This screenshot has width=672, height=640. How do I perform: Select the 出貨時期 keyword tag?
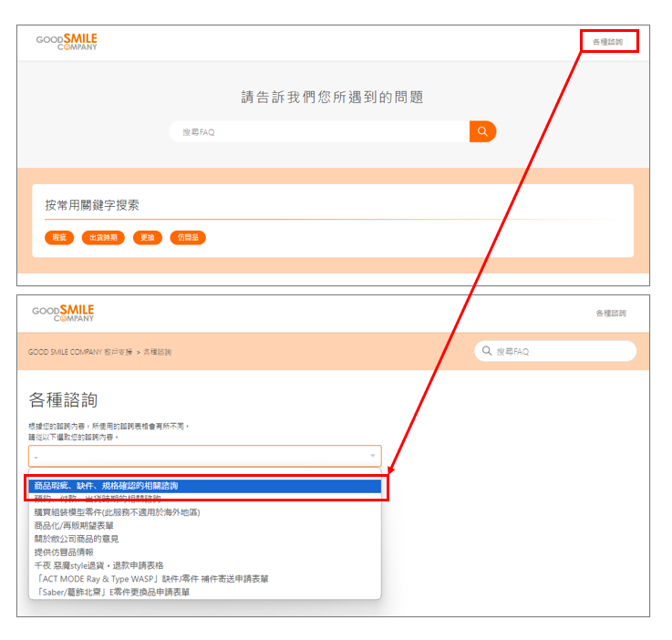[103, 237]
